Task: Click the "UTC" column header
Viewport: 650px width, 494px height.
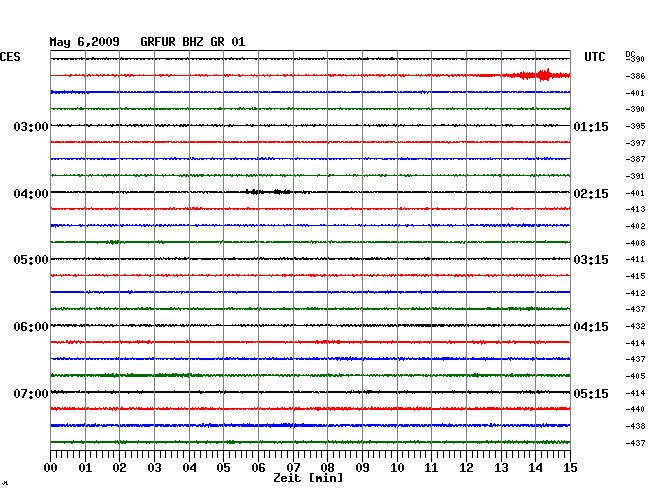Action: tap(595, 57)
